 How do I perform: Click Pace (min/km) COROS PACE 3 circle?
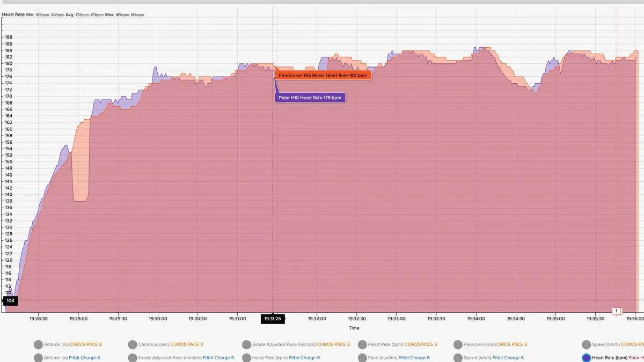(x=458, y=345)
